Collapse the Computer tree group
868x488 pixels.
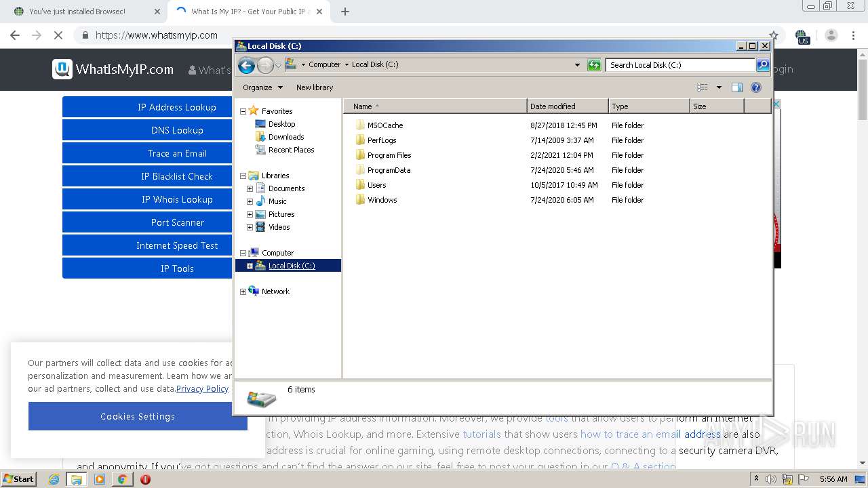tap(243, 253)
